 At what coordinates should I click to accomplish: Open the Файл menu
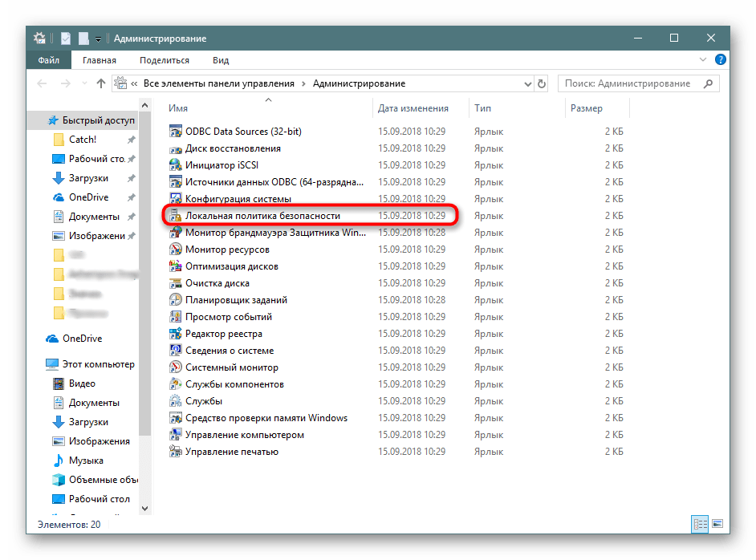coord(48,60)
